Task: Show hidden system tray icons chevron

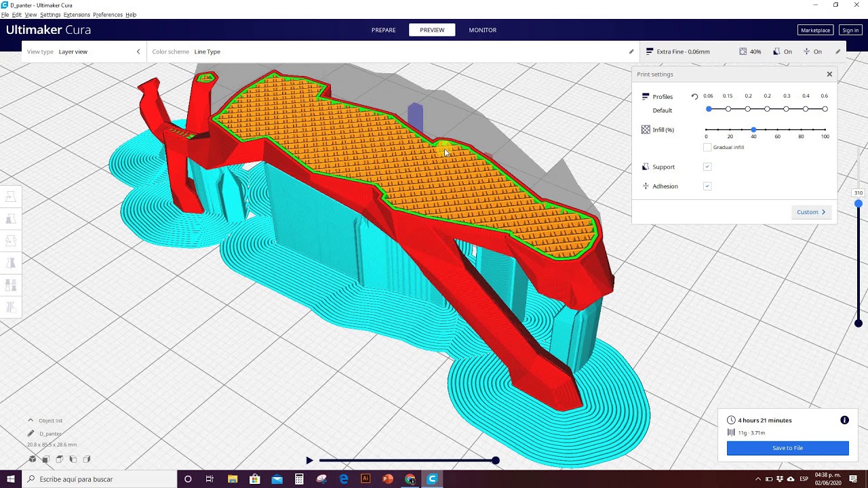Action: (758, 479)
